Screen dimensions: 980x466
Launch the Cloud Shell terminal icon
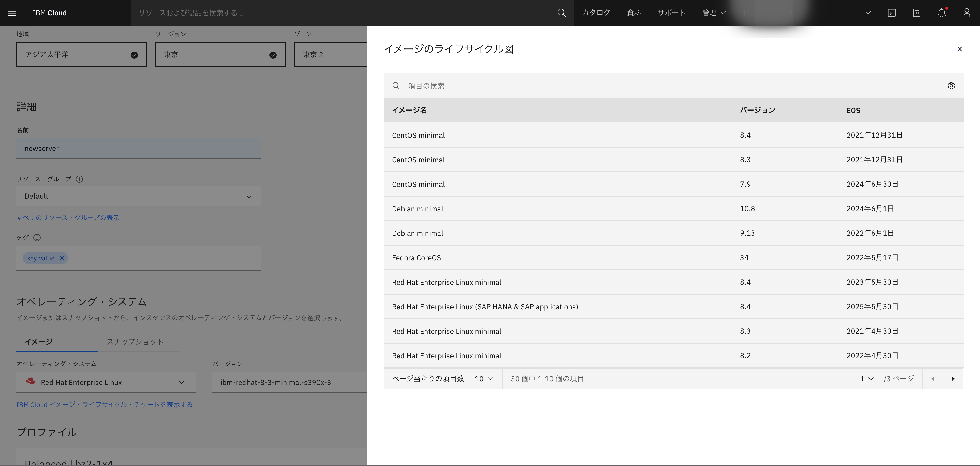[891, 13]
